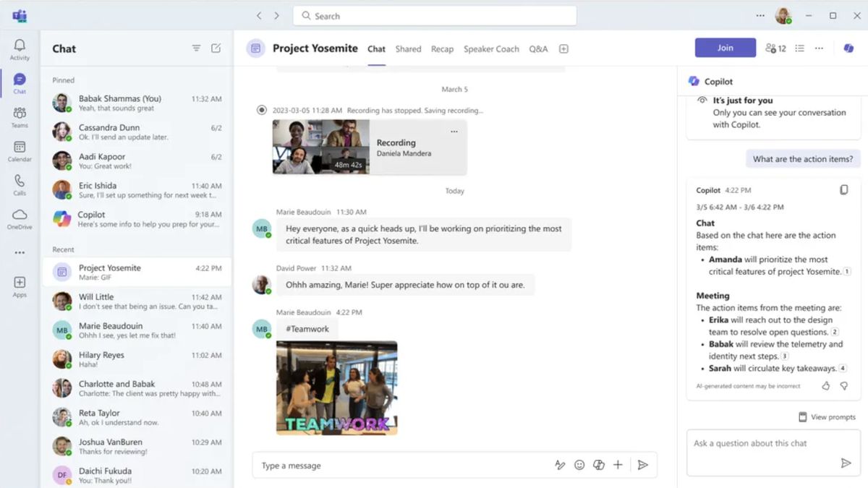Open citation 1 in Copilot answer

pyautogui.click(x=847, y=272)
